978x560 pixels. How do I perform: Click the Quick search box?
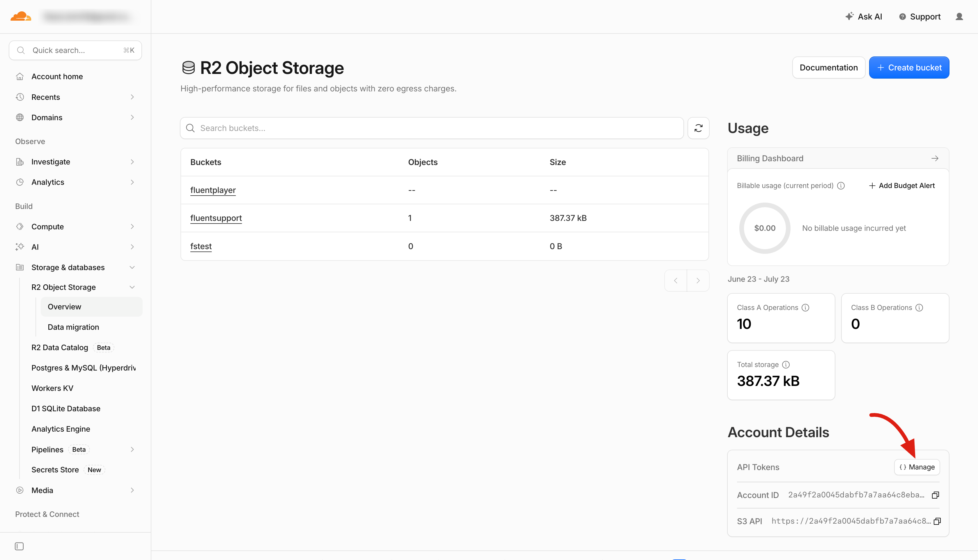[x=75, y=50]
